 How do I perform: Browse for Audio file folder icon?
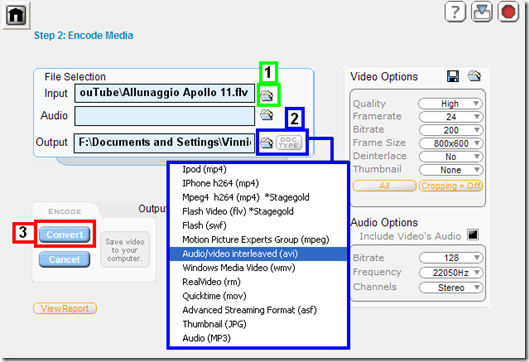(x=267, y=115)
